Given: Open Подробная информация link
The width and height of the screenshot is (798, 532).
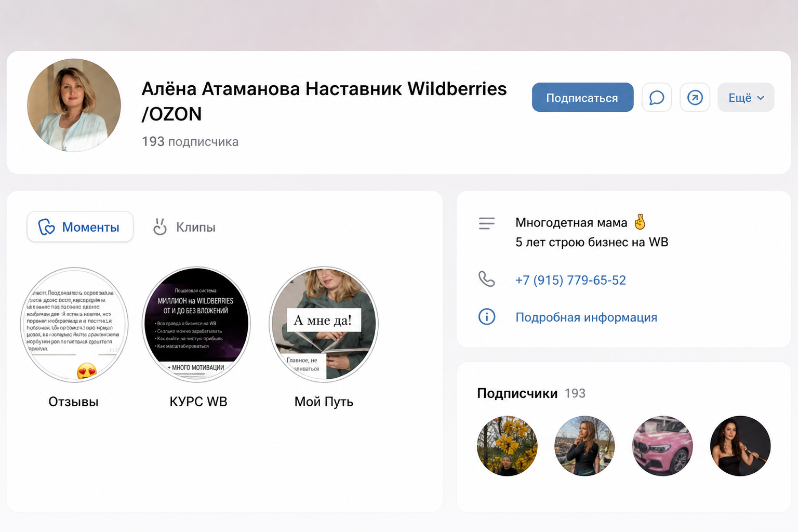Looking at the screenshot, I should tap(586, 317).
